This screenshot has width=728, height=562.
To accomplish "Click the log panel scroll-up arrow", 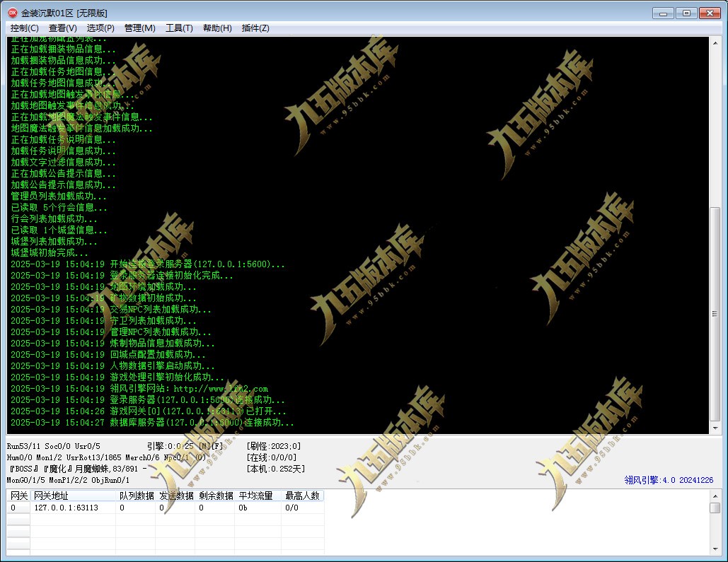I will pos(715,43).
